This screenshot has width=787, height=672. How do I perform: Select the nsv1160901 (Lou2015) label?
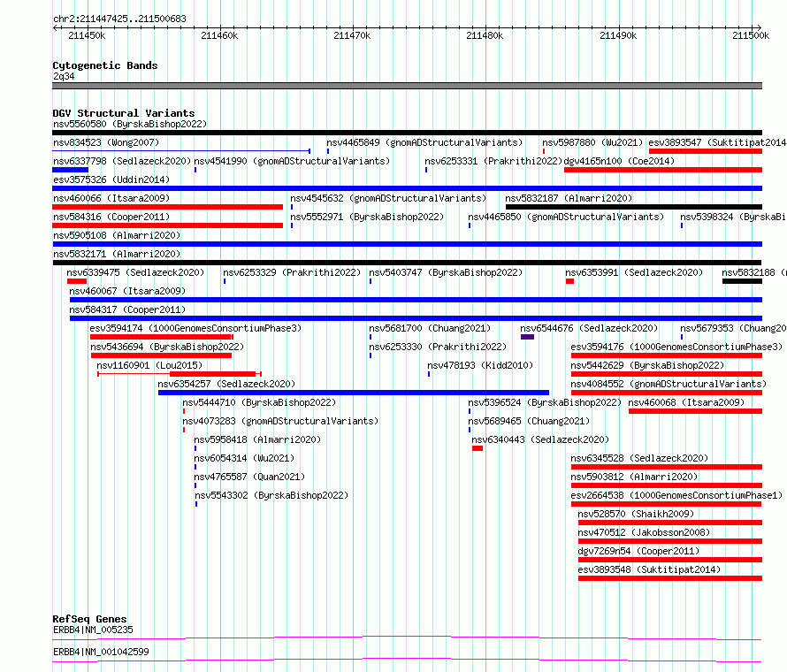(x=149, y=365)
